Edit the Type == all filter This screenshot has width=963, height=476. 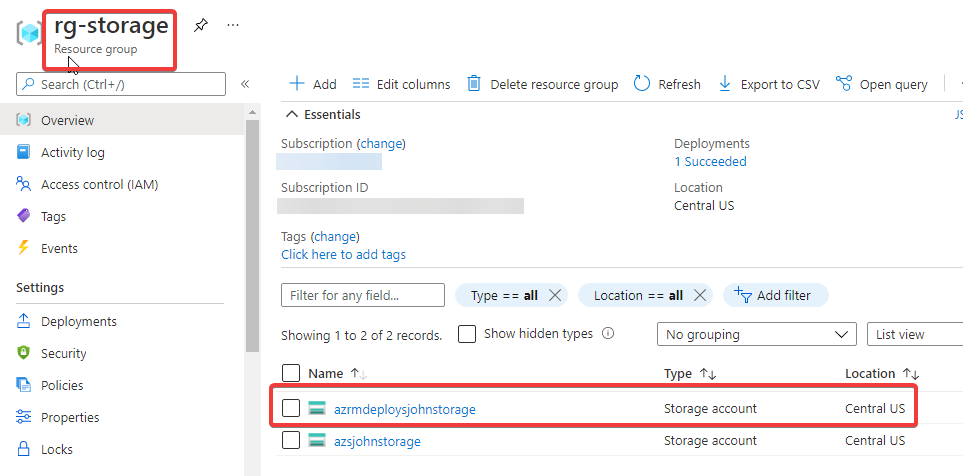(504, 295)
